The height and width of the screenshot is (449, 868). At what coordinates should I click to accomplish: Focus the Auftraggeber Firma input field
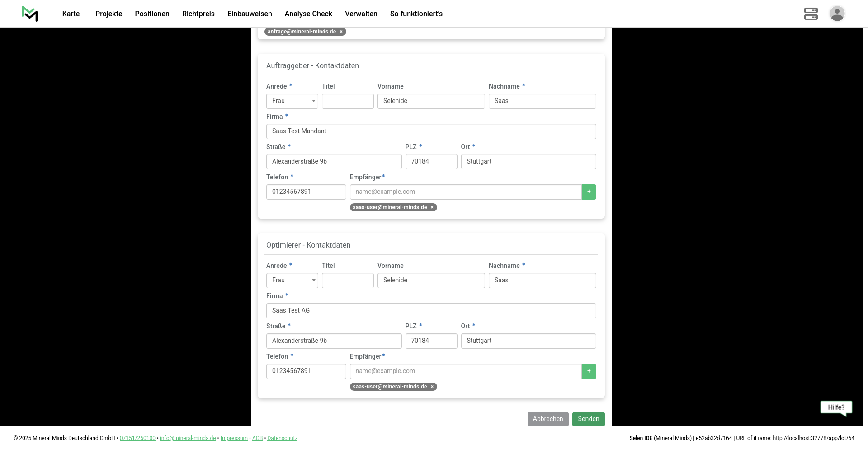tap(431, 131)
